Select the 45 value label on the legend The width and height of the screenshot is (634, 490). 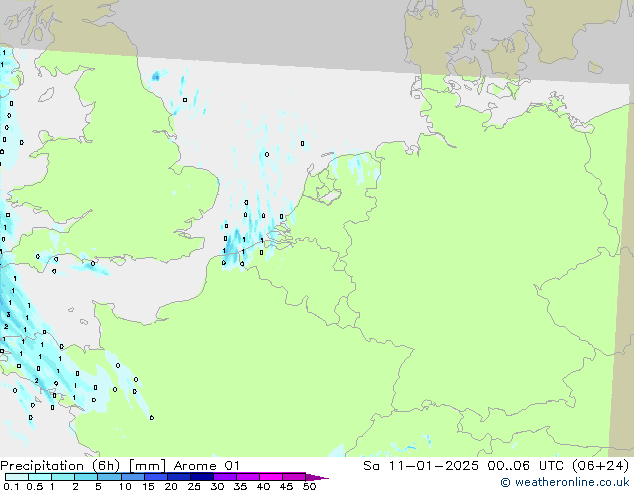point(286,487)
